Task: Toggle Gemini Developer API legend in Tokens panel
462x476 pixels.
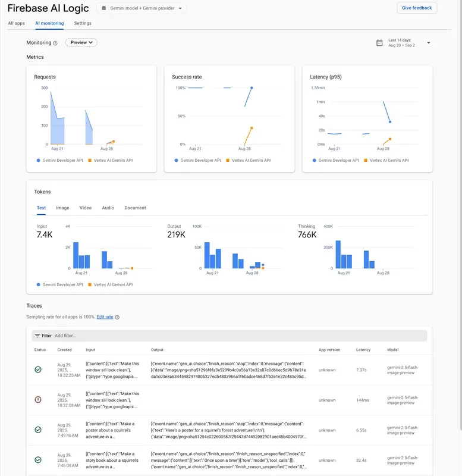Action: pos(59,284)
